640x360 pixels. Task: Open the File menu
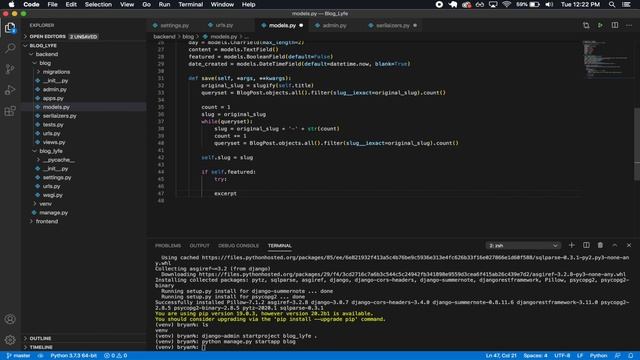(x=53, y=4)
